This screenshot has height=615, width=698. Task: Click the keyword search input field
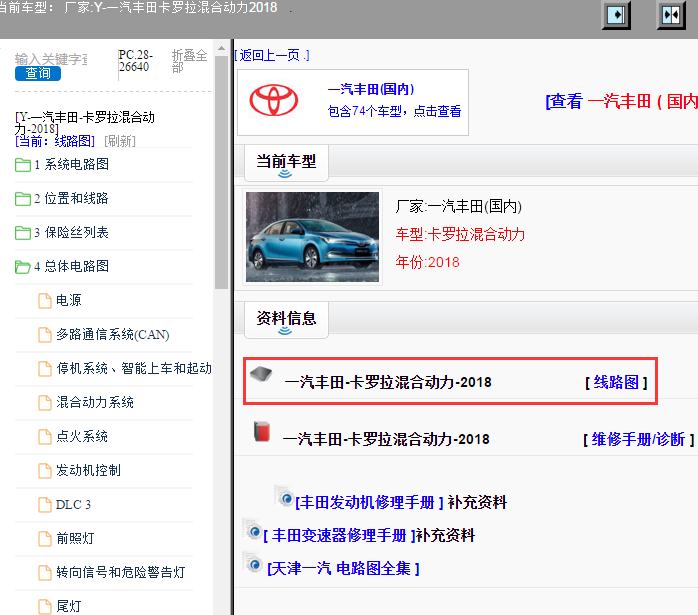point(51,59)
